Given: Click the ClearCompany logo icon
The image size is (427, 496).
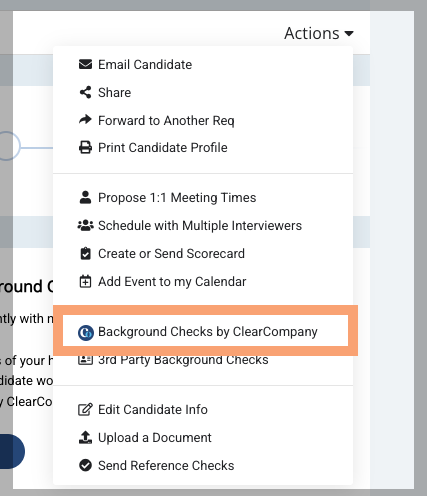Looking at the screenshot, I should coord(86,333).
